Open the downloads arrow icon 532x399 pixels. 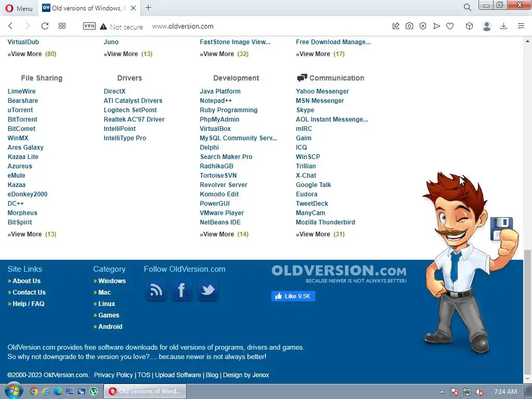[x=503, y=26]
